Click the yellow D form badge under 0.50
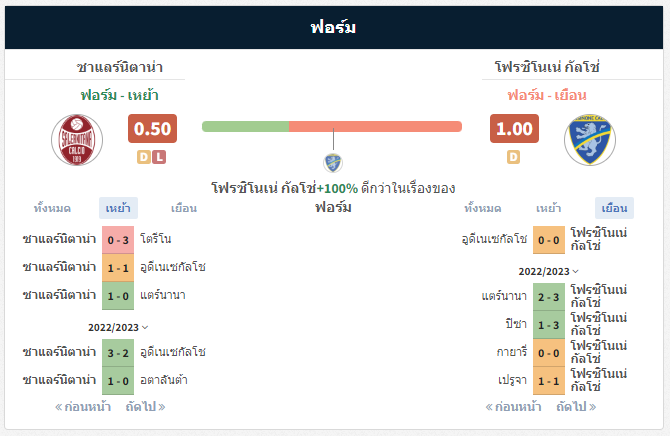670x436 pixels. pos(144,157)
